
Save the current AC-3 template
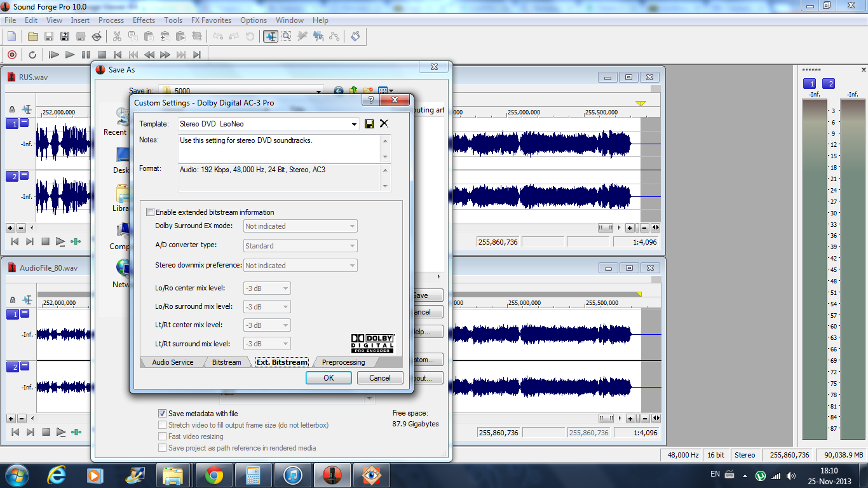(x=369, y=124)
